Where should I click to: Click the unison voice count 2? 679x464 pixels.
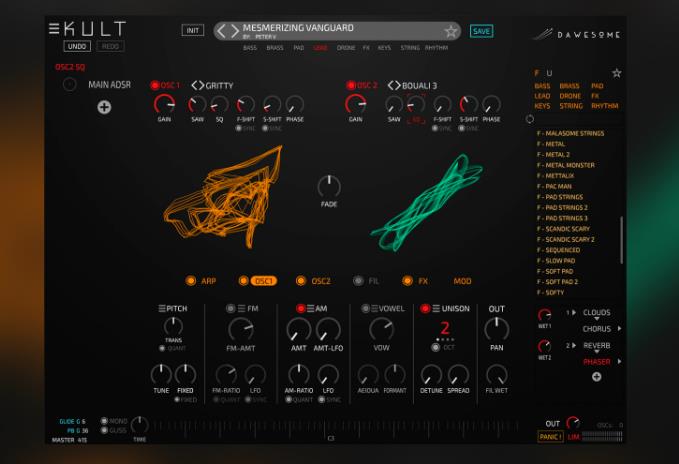pyautogui.click(x=445, y=328)
